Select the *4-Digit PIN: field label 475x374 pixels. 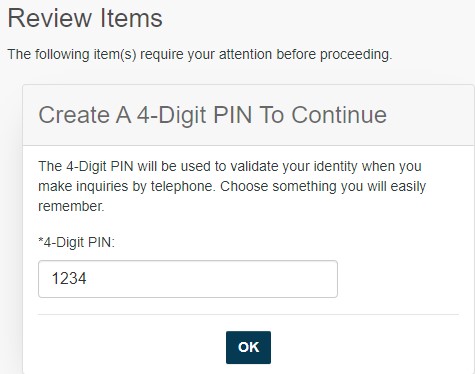pyautogui.click(x=76, y=242)
